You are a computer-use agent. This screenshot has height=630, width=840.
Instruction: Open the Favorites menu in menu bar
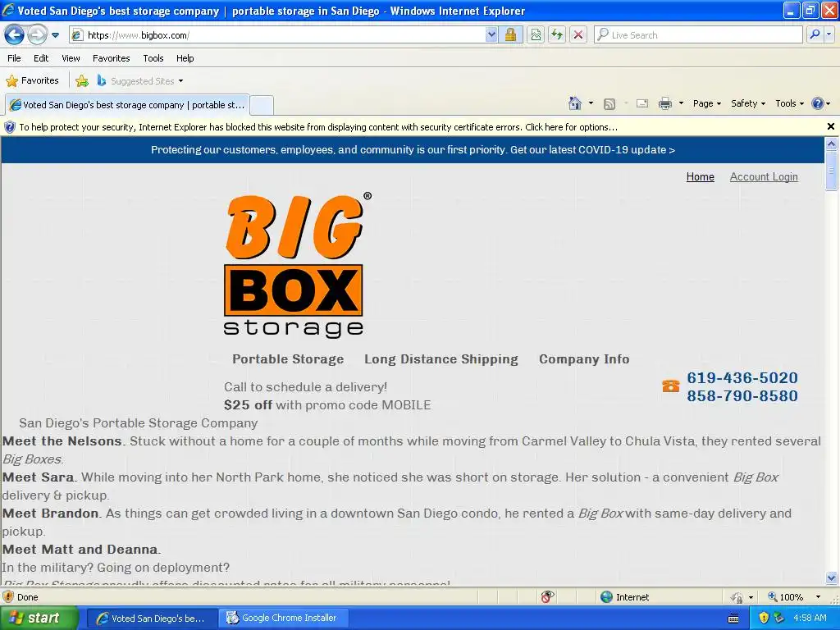[x=111, y=58]
